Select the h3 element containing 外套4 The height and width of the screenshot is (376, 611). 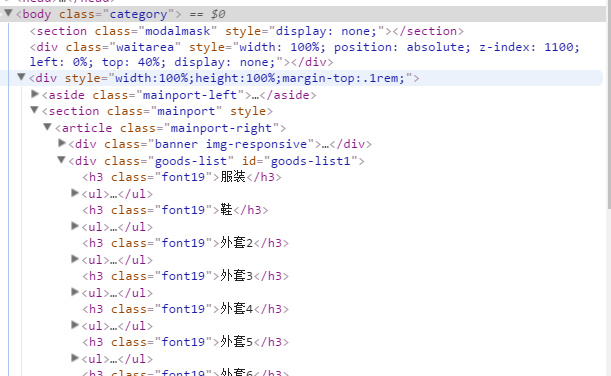click(x=185, y=309)
